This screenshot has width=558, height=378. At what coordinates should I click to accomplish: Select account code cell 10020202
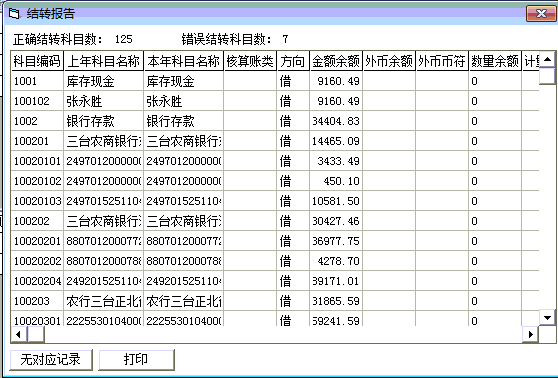click(37, 261)
